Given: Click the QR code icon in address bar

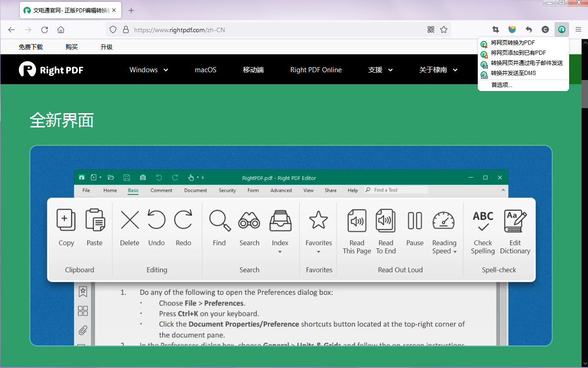Looking at the screenshot, I should [431, 30].
